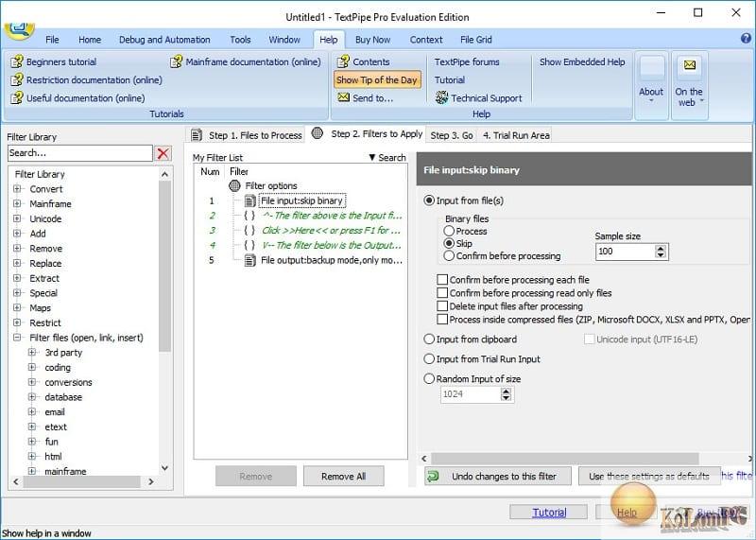Image resolution: width=756 pixels, height=540 pixels.
Task: Open TextPipe forums link
Action: pyautogui.click(x=467, y=61)
